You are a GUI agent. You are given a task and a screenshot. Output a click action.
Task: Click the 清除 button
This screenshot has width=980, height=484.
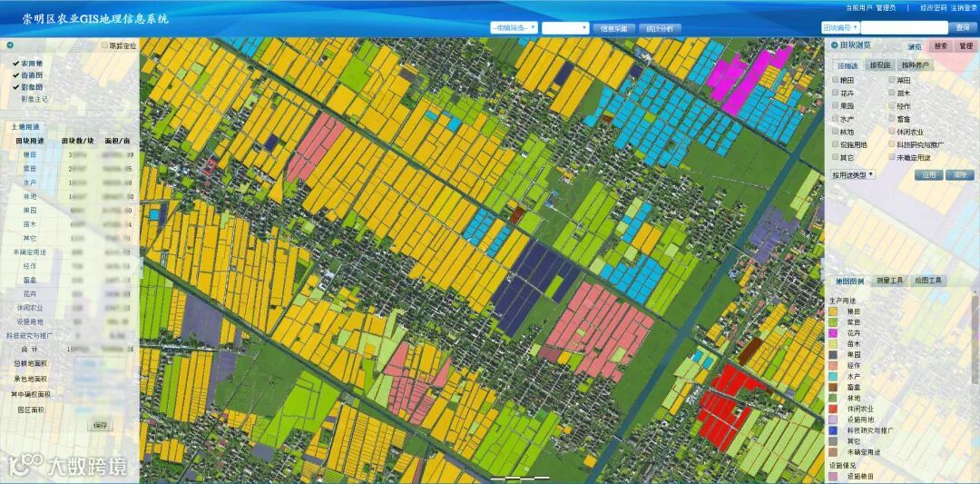pyautogui.click(x=960, y=175)
